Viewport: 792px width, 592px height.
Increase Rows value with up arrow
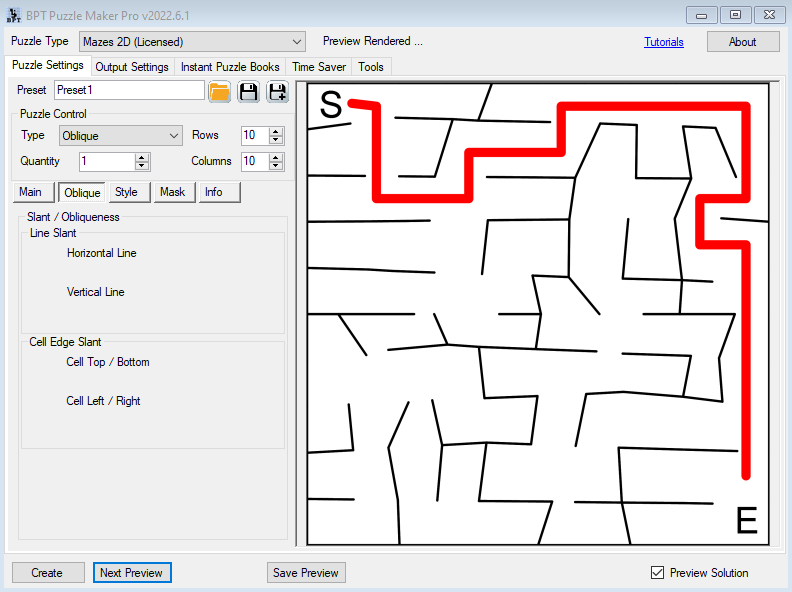point(276,131)
